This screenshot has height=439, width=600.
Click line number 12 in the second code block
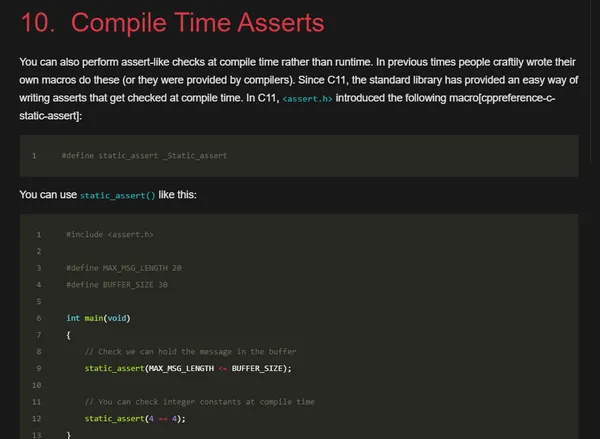click(x=37, y=418)
